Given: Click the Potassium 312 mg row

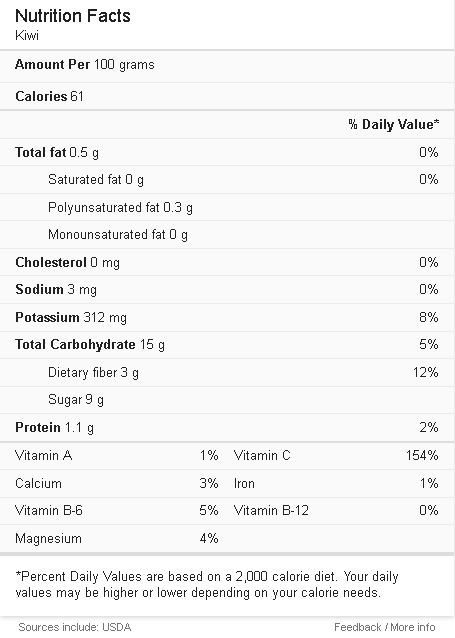Looking at the screenshot, I should [x=227, y=317].
